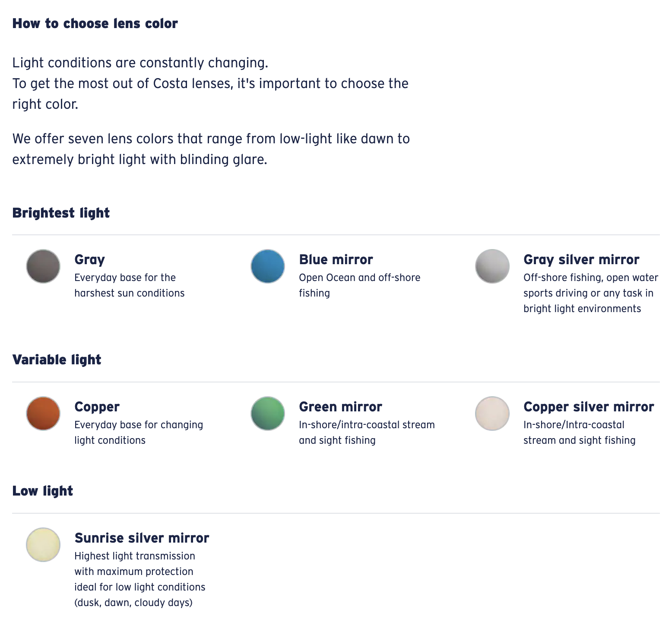The image size is (672, 638).
Task: Pick the Gray silver mirror swatch
Action: coord(492,266)
